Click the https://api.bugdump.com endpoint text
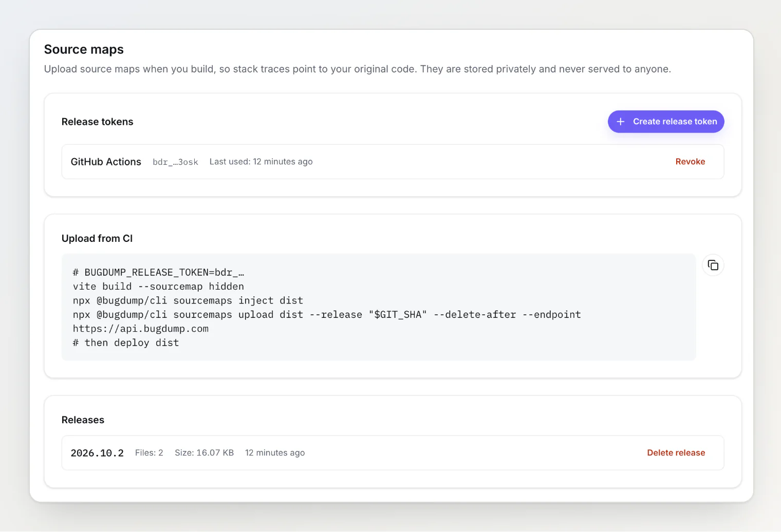 (141, 329)
